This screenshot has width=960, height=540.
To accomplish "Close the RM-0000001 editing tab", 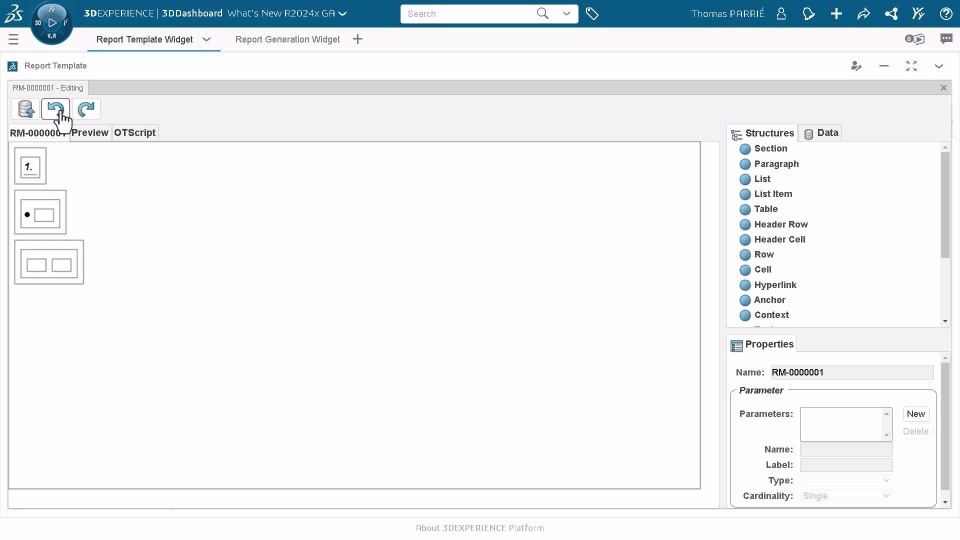I will click(943, 88).
